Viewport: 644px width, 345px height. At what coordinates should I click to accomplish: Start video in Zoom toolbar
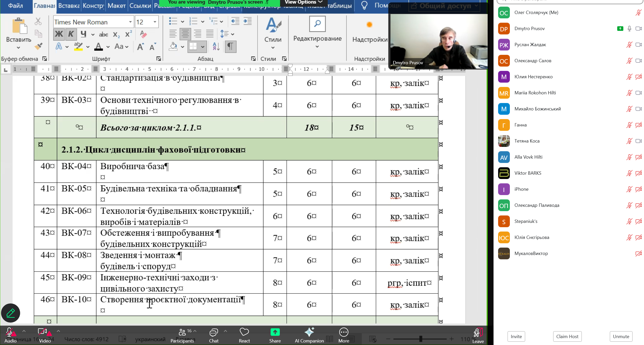coord(45,335)
